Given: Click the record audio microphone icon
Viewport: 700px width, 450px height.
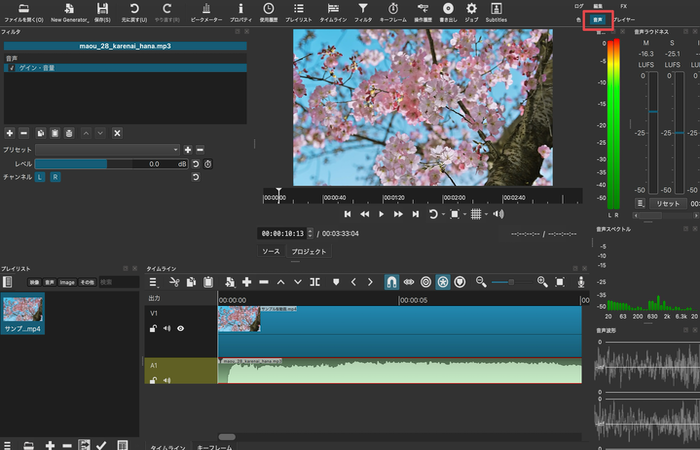Looking at the screenshot, I should tap(581, 282).
